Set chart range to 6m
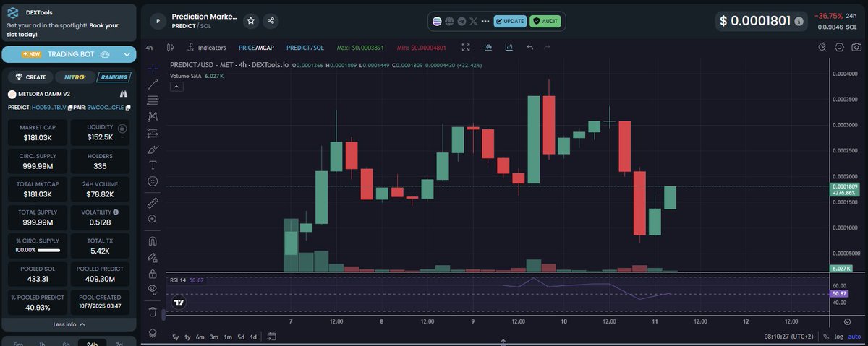Image resolution: width=868 pixels, height=346 pixels. click(x=200, y=337)
